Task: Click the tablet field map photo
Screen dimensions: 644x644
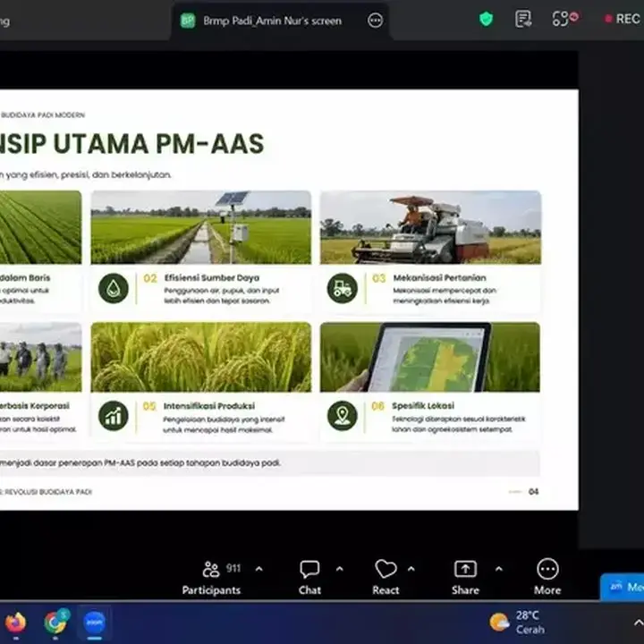Action: coord(430,357)
